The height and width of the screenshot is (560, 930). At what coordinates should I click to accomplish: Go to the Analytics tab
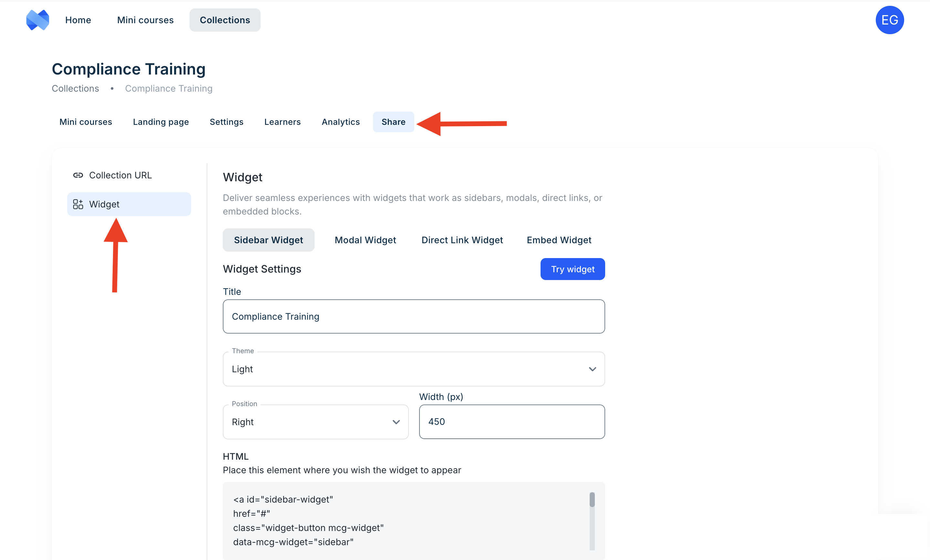pyautogui.click(x=340, y=122)
